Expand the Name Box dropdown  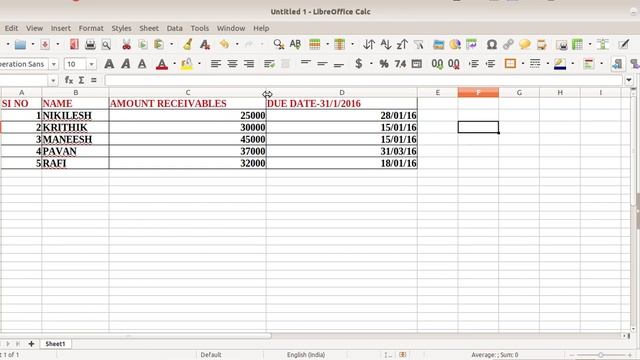click(53, 80)
